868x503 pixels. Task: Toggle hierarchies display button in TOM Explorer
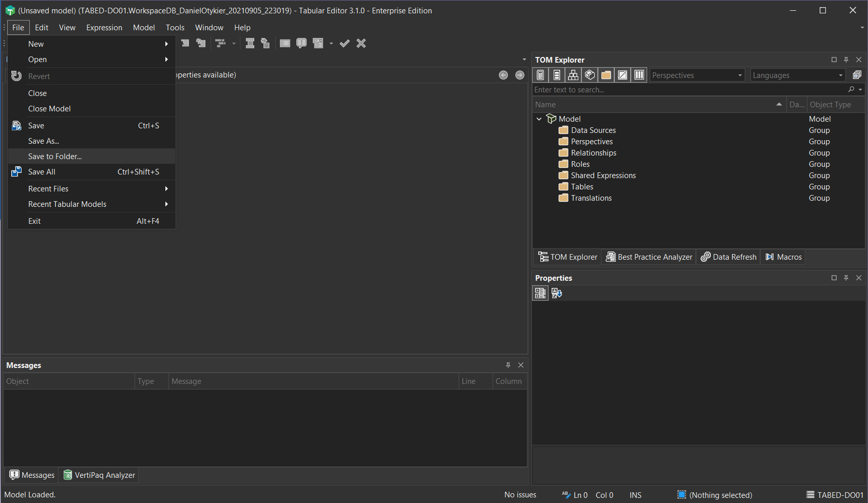click(x=573, y=75)
